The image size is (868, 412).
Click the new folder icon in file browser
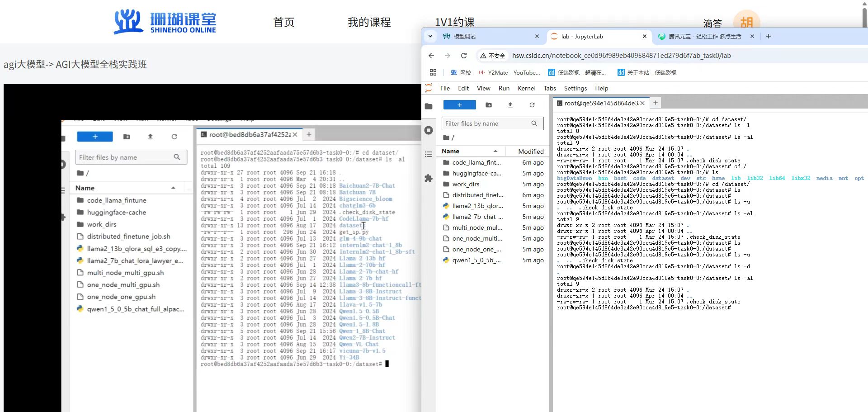click(489, 105)
